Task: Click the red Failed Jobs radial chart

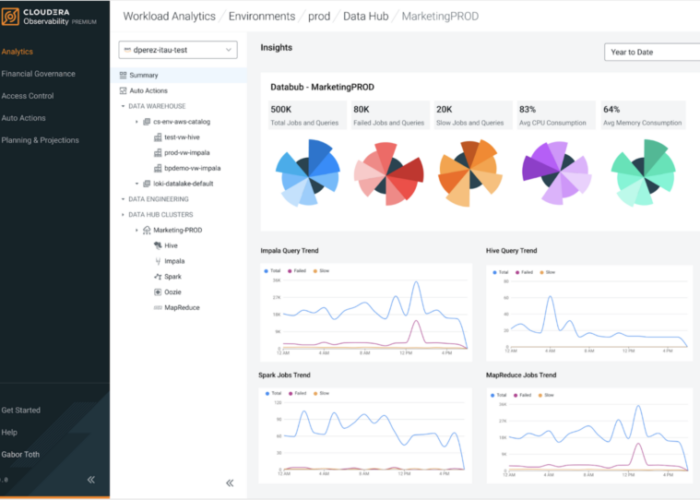Action: point(388,174)
